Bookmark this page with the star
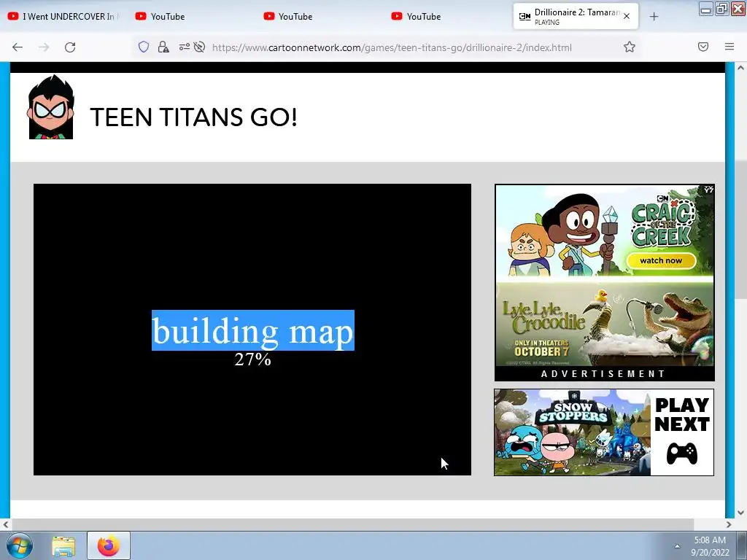The width and height of the screenshot is (747, 560). point(630,47)
